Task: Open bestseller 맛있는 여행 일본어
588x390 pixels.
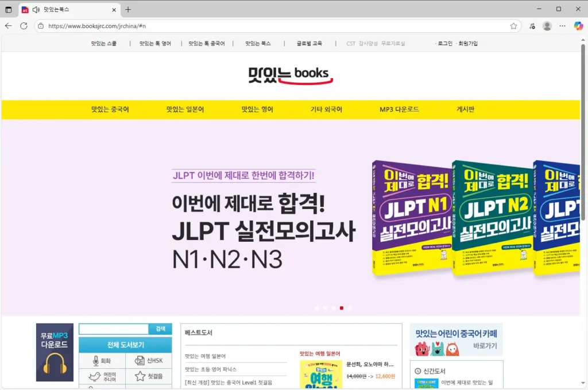Action: (x=205, y=356)
